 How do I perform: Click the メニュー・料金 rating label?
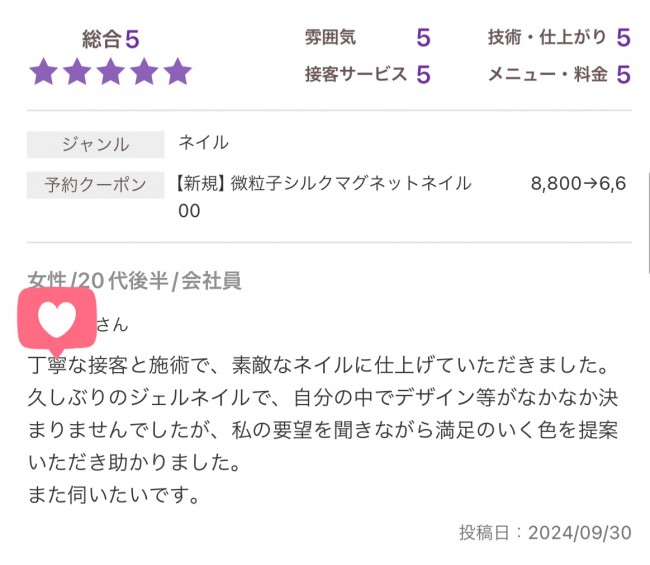548,75
